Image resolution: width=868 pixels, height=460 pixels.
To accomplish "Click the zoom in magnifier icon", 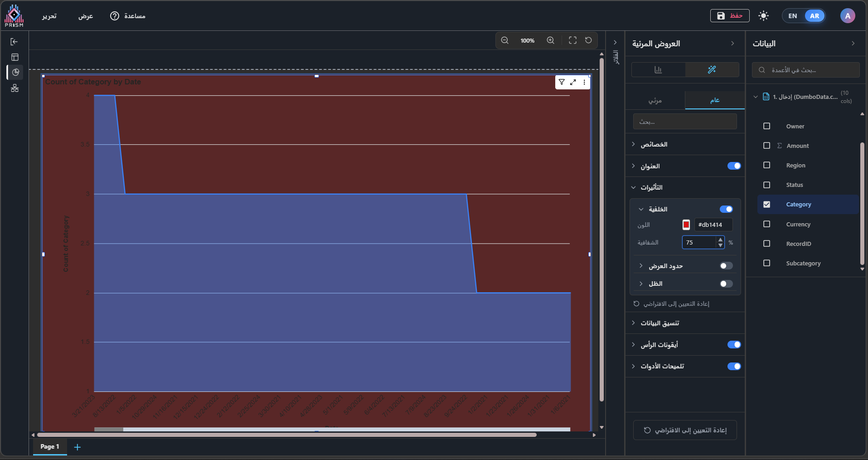I will (550, 40).
